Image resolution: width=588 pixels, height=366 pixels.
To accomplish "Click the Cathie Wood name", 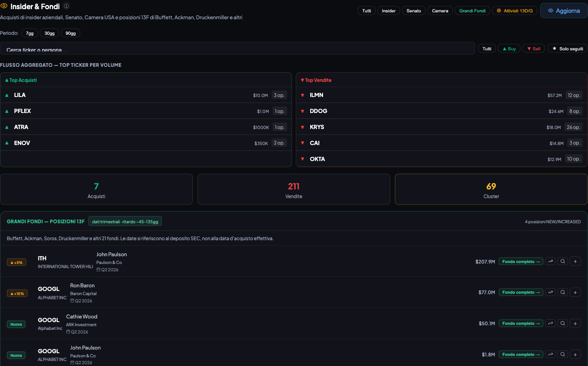I will coord(82,317).
